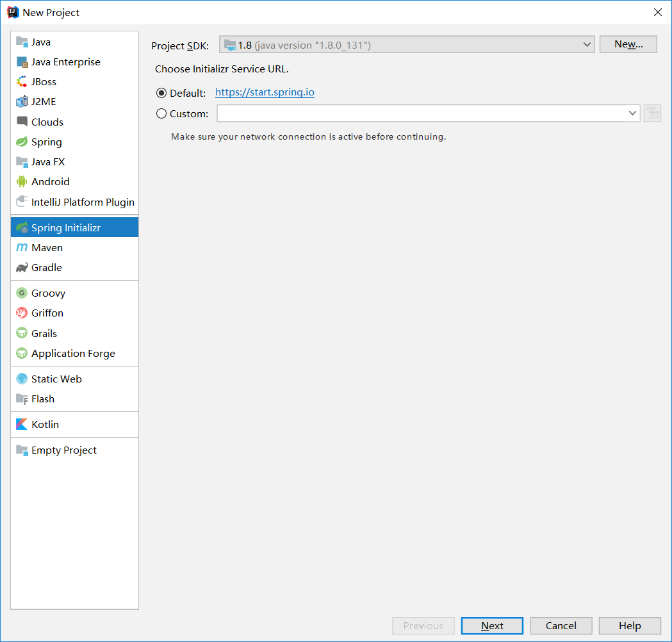Click the New... SDK button

(628, 44)
